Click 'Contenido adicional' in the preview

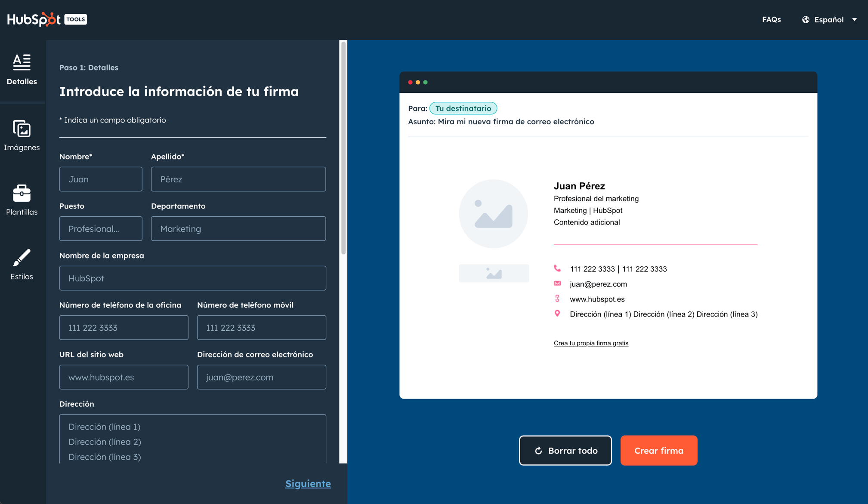587,222
